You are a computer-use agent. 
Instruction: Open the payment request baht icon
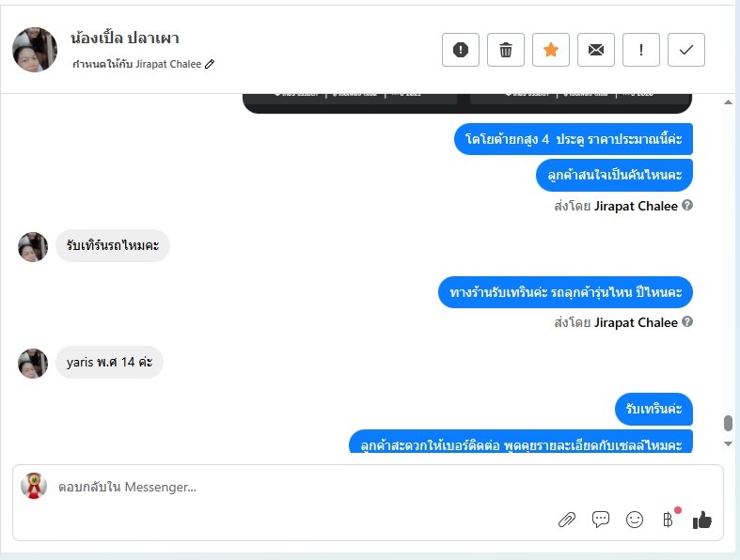coord(668,520)
